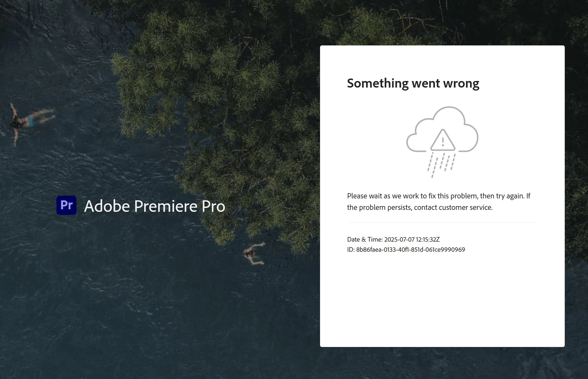This screenshot has width=588, height=379.
Task: Click the Premiere Pro 'Pr' logo icon
Action: 66,205
